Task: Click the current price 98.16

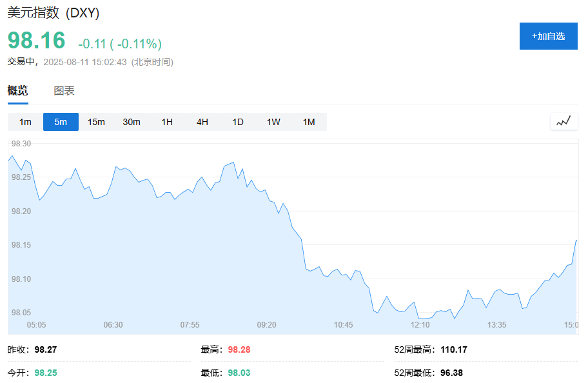Action: 36,40
